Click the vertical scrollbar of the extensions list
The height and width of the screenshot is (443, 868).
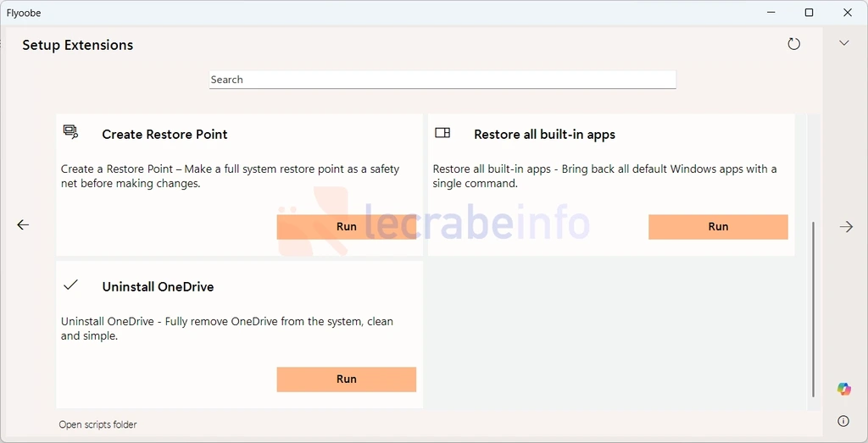point(813,309)
